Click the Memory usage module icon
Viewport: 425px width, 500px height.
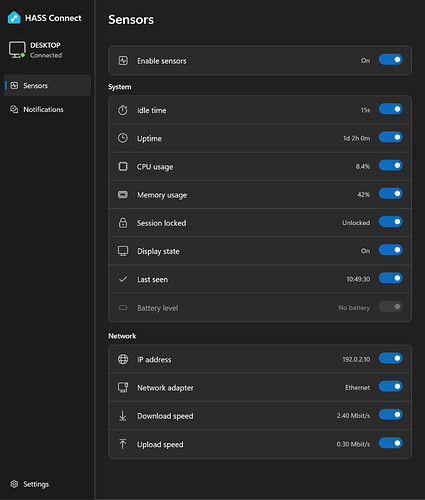tap(123, 194)
